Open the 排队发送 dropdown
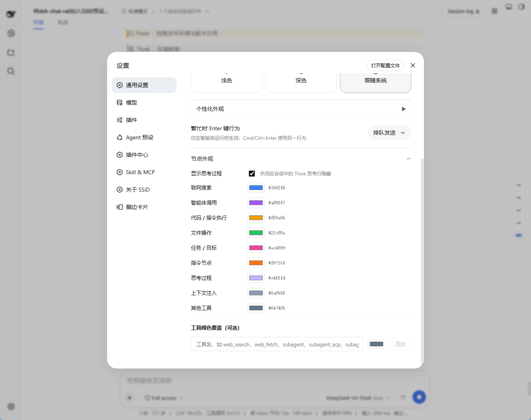531x420 pixels. click(390, 133)
